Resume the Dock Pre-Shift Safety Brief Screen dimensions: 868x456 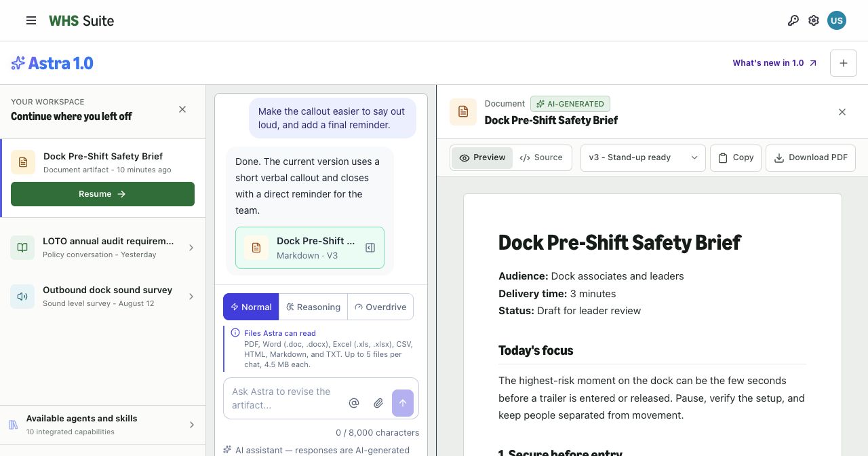click(x=102, y=194)
